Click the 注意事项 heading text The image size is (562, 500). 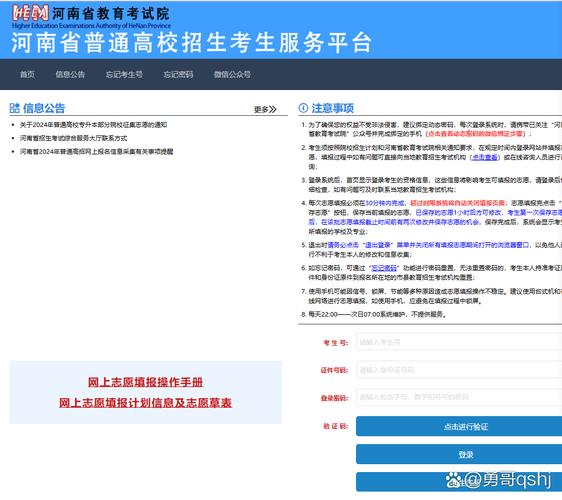[332, 108]
